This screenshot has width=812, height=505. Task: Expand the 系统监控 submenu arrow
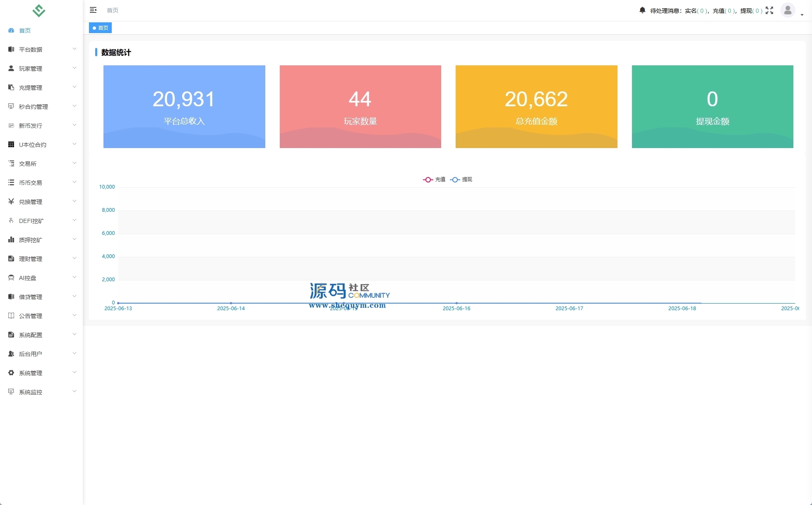(74, 392)
